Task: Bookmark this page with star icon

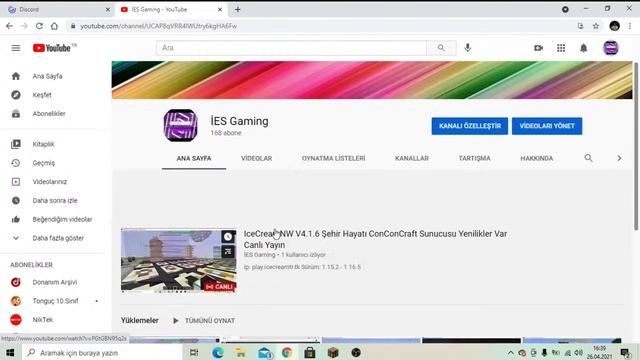Action: pos(596,26)
